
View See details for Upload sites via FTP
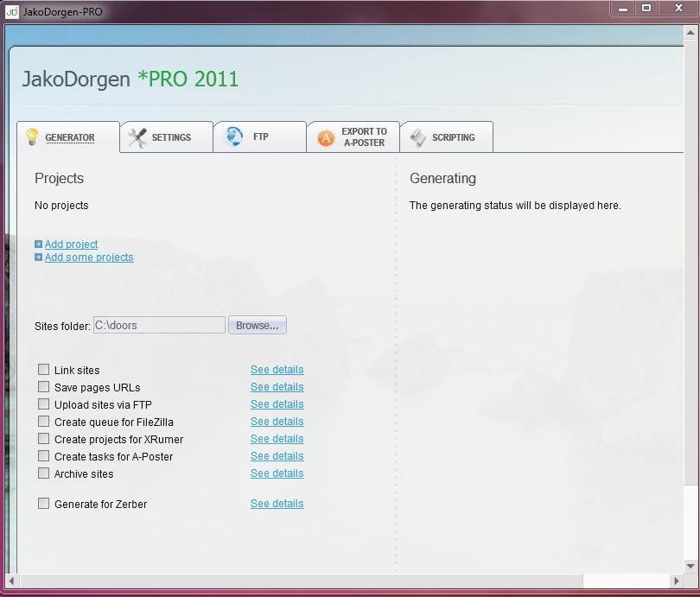pos(277,404)
